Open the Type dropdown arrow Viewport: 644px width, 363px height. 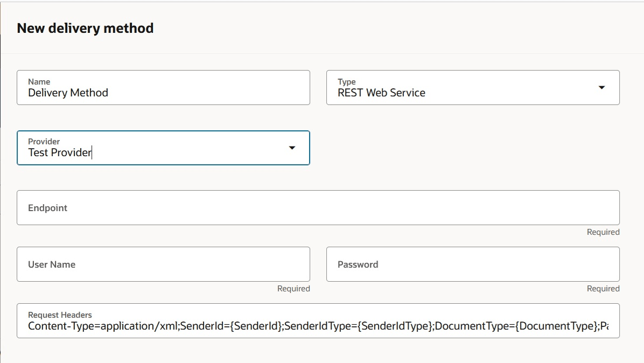pos(601,88)
